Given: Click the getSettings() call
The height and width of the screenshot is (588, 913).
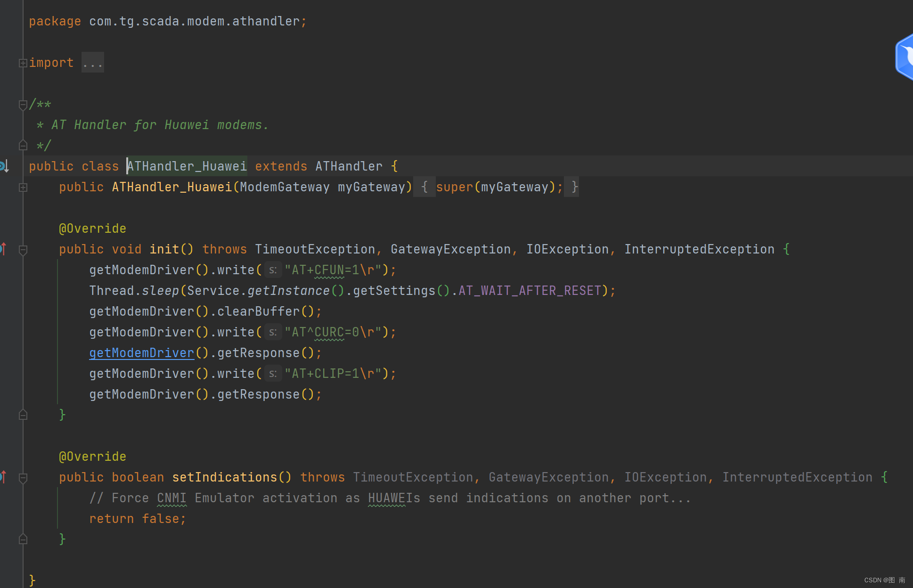Looking at the screenshot, I should click(x=401, y=291).
